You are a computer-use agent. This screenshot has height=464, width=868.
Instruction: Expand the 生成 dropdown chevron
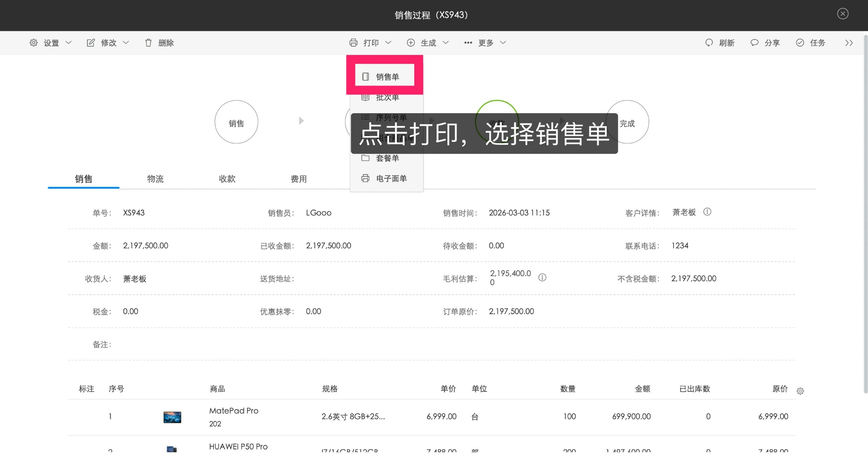446,42
